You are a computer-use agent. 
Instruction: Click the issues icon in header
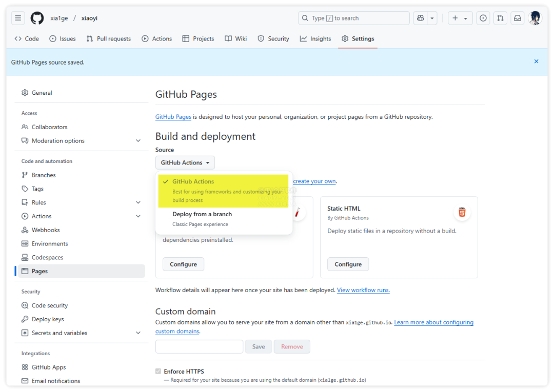pyautogui.click(x=483, y=18)
